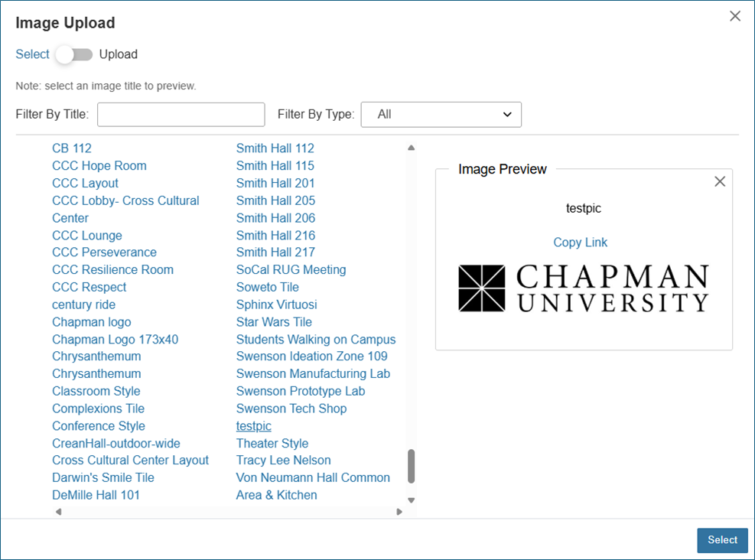
Task: Open the type filter via its chevron arrow
Action: click(x=506, y=114)
